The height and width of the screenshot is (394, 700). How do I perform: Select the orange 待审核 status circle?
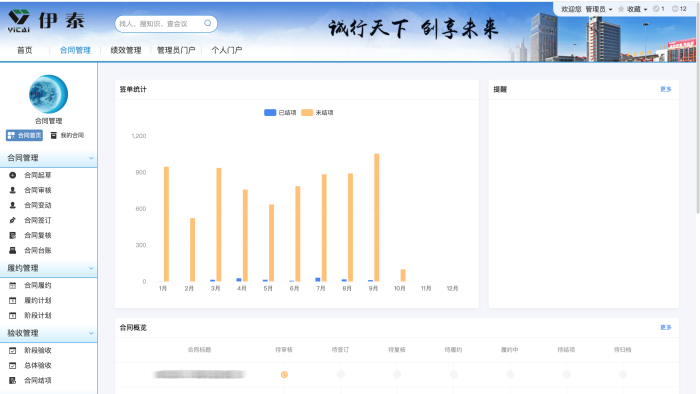284,374
